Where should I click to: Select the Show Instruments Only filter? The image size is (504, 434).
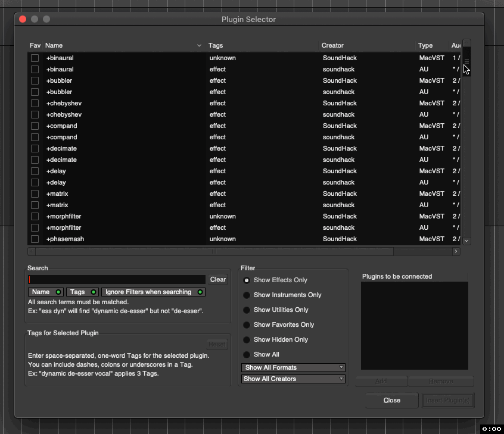tap(245, 295)
